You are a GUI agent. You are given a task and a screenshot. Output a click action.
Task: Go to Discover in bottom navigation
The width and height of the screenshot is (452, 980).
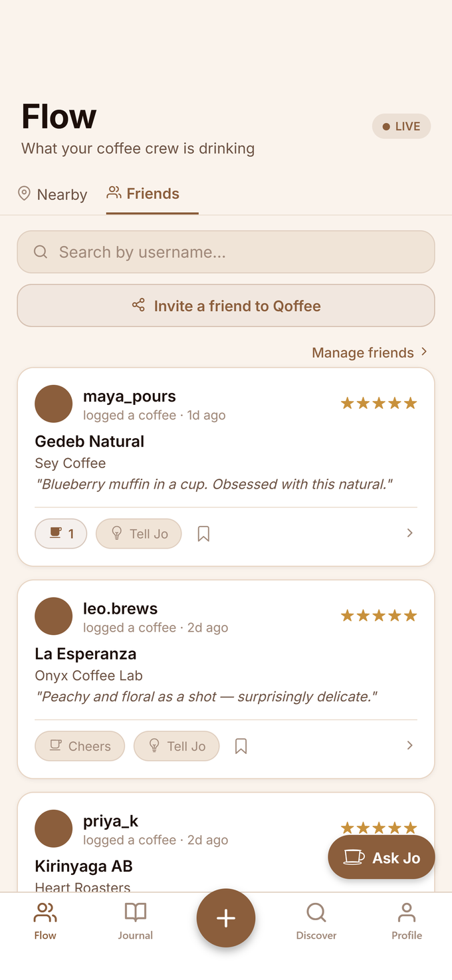[x=316, y=921]
